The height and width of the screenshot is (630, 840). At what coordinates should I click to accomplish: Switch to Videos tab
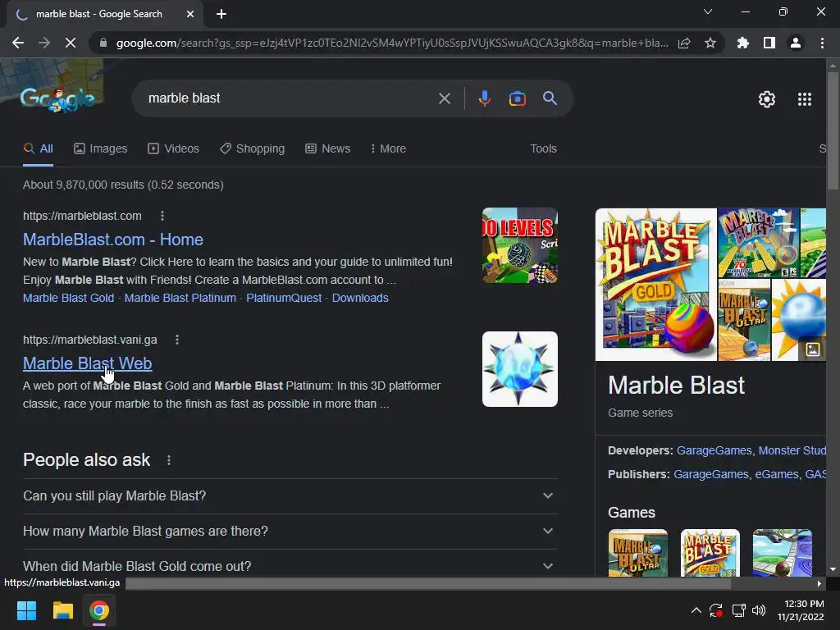click(x=174, y=149)
